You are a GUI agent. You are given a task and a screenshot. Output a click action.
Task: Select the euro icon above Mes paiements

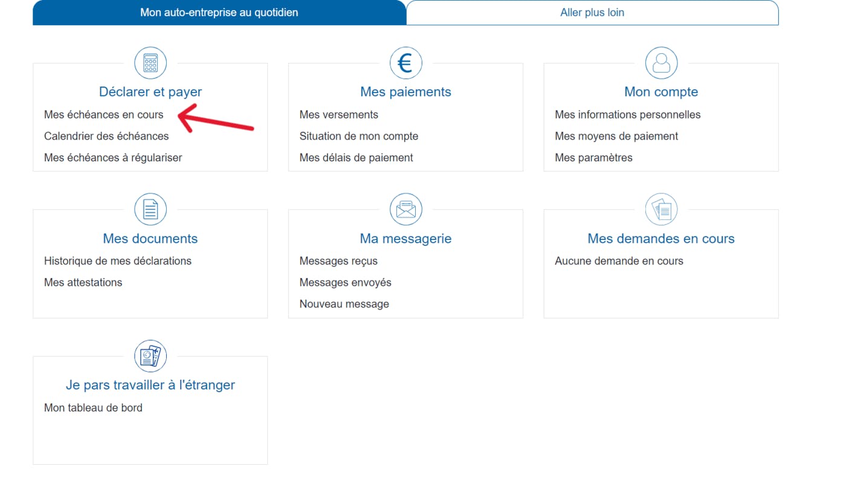tap(405, 62)
